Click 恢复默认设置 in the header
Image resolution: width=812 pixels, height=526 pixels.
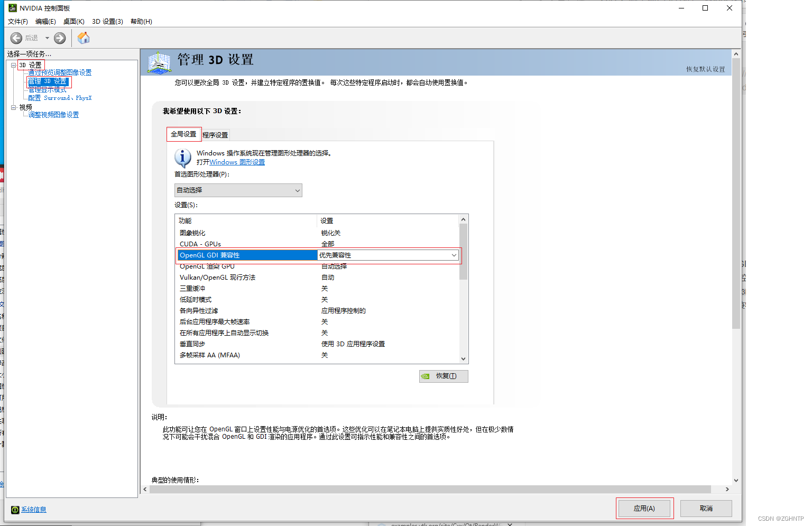click(x=705, y=69)
